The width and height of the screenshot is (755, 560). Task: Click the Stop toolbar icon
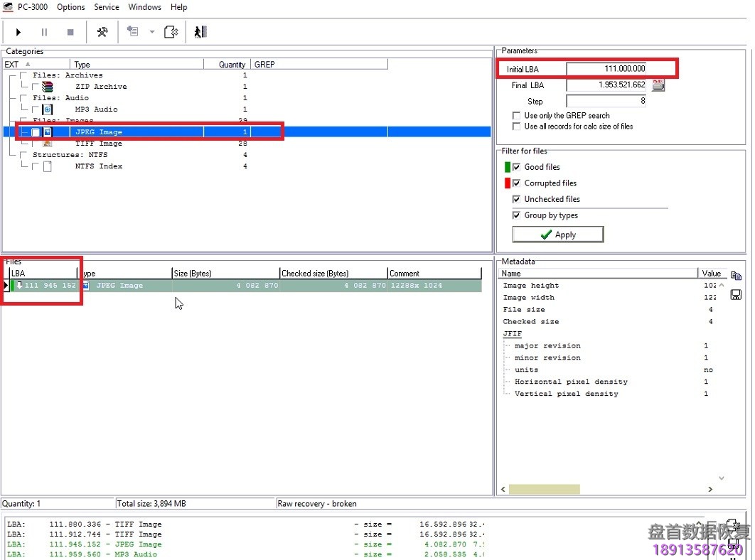[x=70, y=32]
